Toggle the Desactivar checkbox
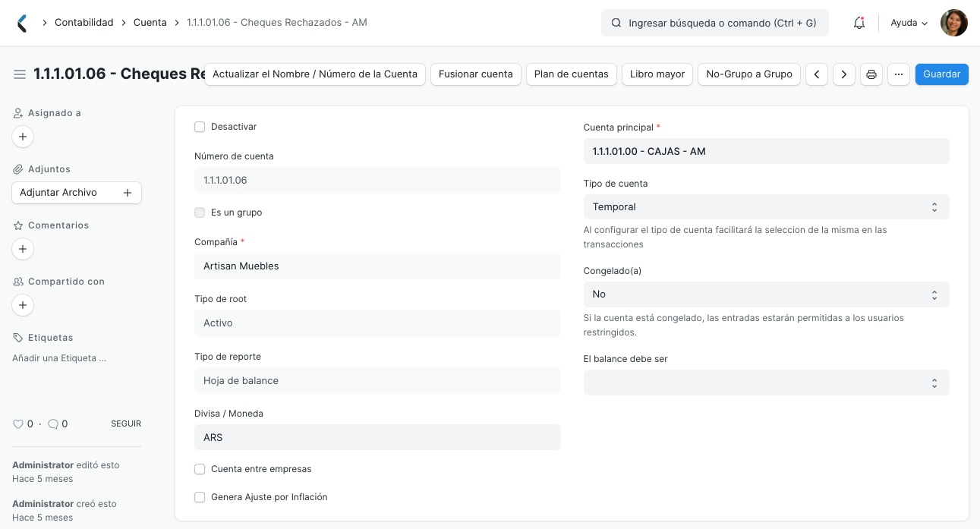This screenshot has height=529, width=980. 200,127
